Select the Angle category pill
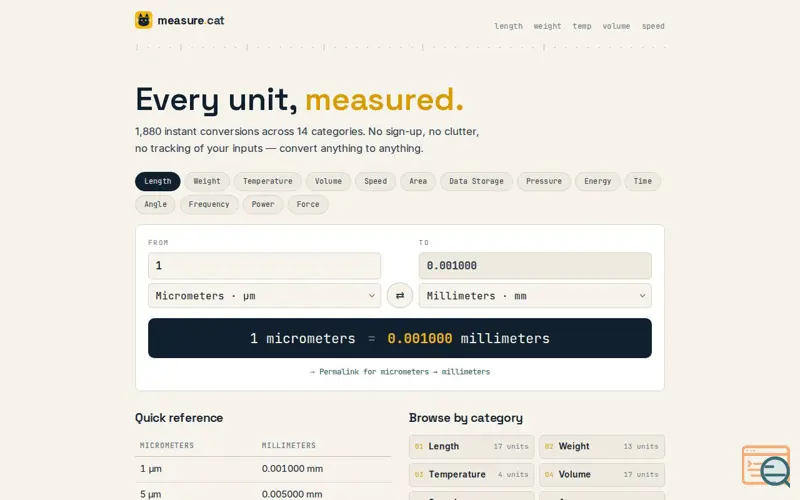 point(155,204)
